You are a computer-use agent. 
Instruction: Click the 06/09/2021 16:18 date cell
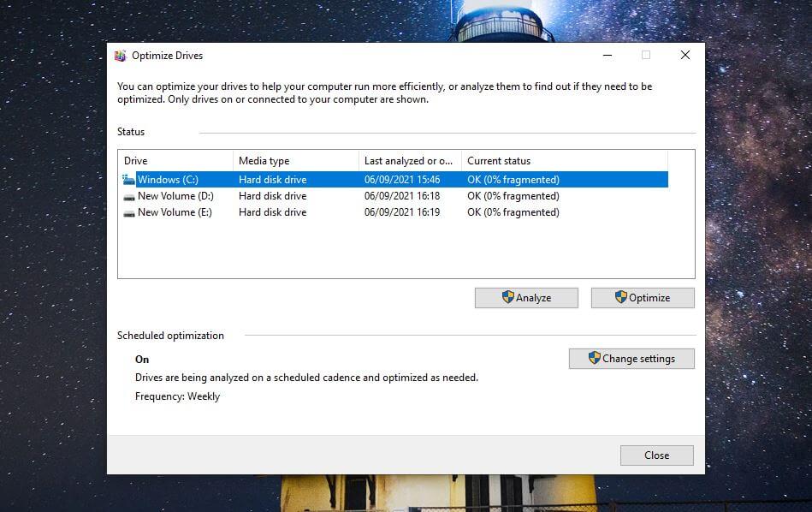402,196
